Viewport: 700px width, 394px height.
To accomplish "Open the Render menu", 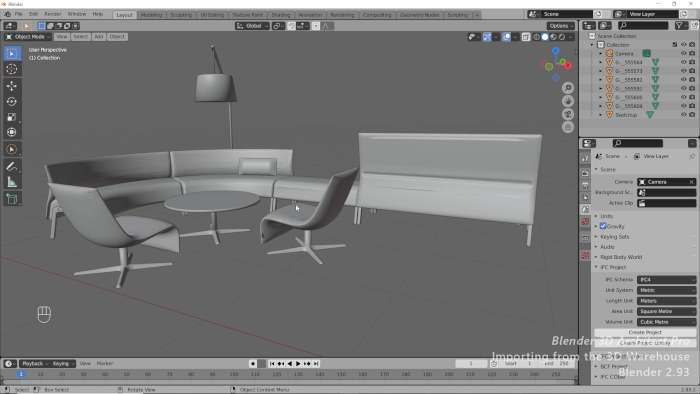I will click(x=53, y=14).
